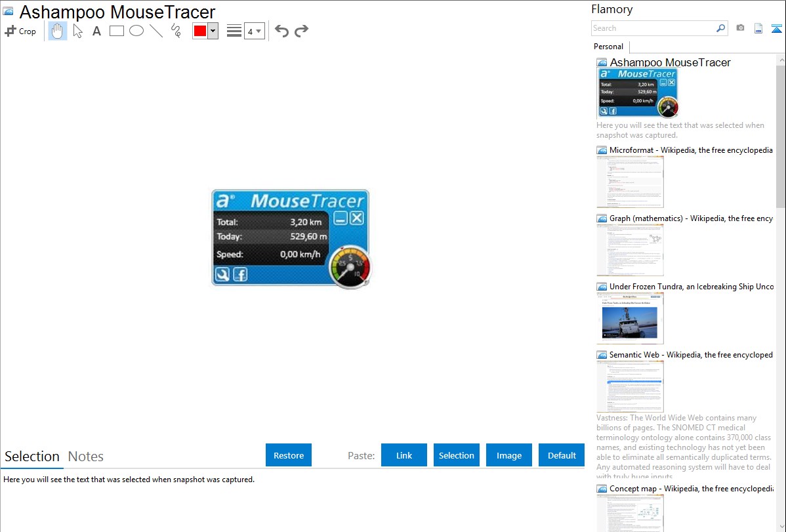Click the Flamory icon beside Semantic Web entry

pos(602,355)
